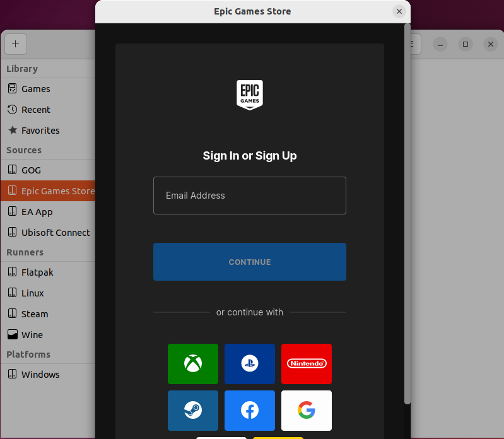Sign in with the Xbox button
Image resolution: width=504 pixels, height=439 pixels.
(193, 364)
